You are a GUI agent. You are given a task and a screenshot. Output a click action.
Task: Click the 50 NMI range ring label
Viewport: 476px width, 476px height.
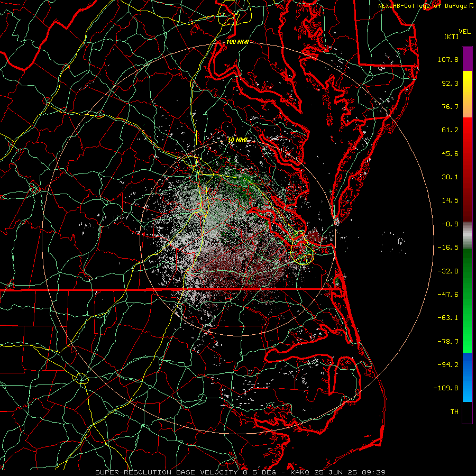pyautogui.click(x=237, y=140)
